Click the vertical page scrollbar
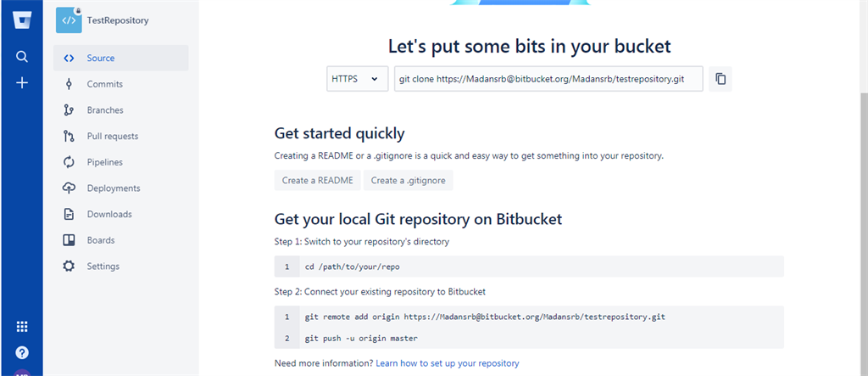The width and height of the screenshot is (868, 376). click(864, 188)
